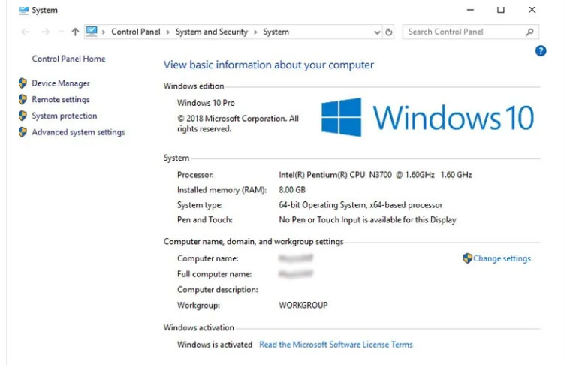Click in the Search Control Panel field
Viewport: 588px width, 365px height.
[x=471, y=32]
